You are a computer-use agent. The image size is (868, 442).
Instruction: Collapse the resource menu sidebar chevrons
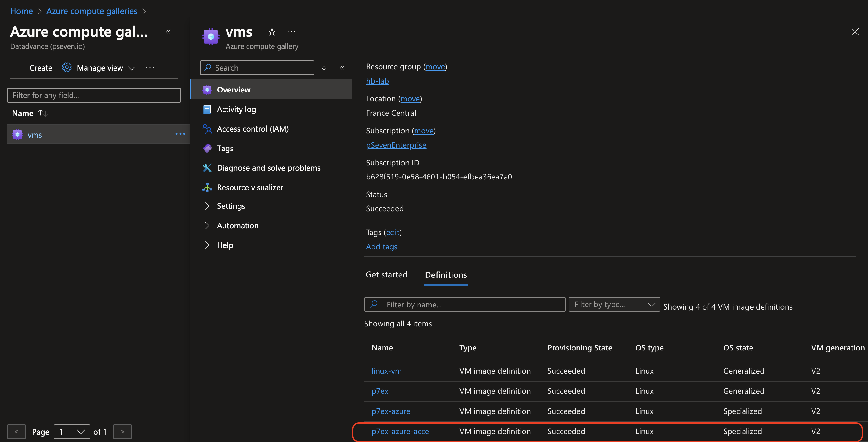pos(342,68)
